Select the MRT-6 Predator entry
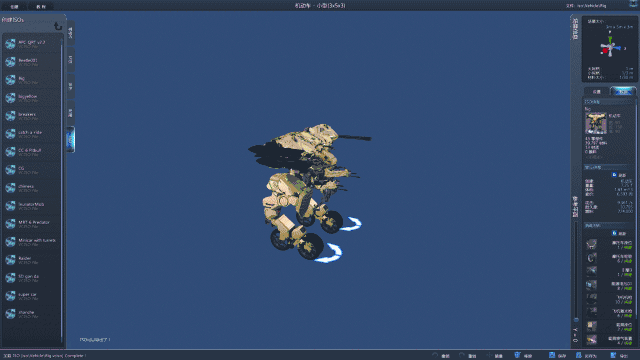Screen dimensions: 640x360 [x=32, y=223]
